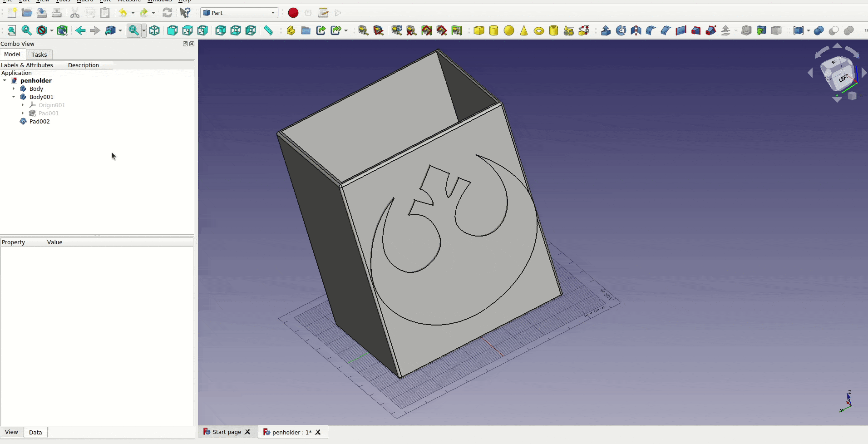
Task: Select the Revolve tool
Action: [x=621, y=30]
